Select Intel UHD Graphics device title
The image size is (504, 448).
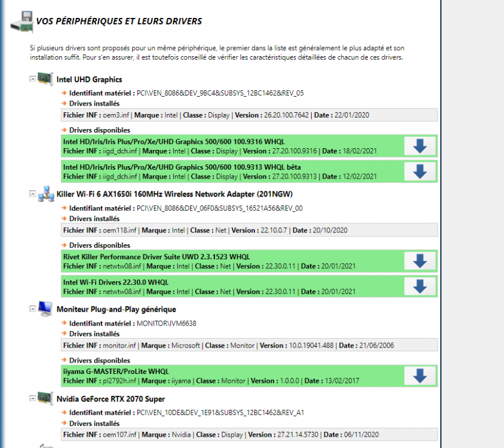click(x=90, y=79)
